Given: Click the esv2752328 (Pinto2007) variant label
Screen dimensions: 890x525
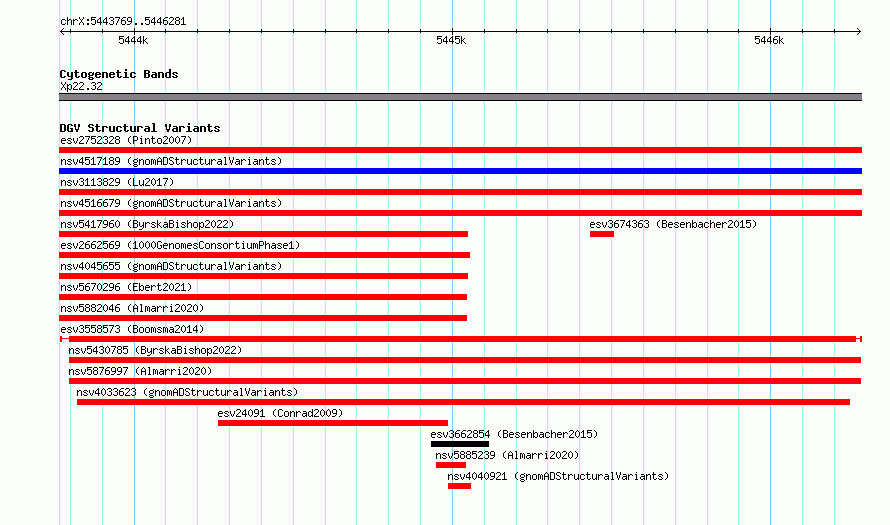Looking at the screenshot, I should (x=126, y=140).
